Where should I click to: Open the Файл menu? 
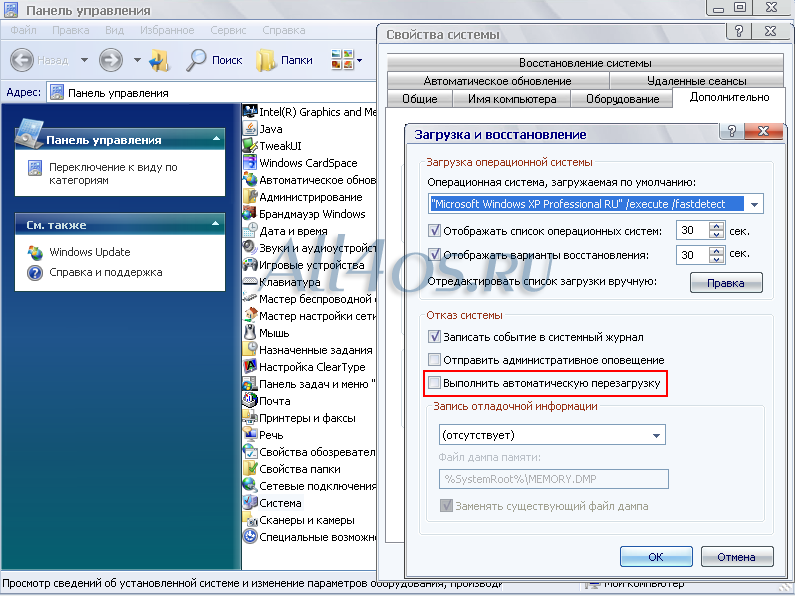[23, 30]
